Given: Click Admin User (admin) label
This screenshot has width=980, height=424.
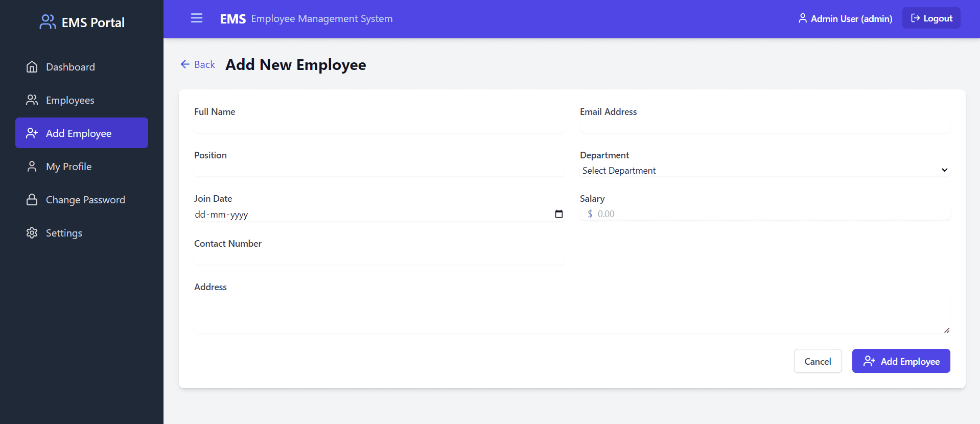Looking at the screenshot, I should click(x=852, y=18).
